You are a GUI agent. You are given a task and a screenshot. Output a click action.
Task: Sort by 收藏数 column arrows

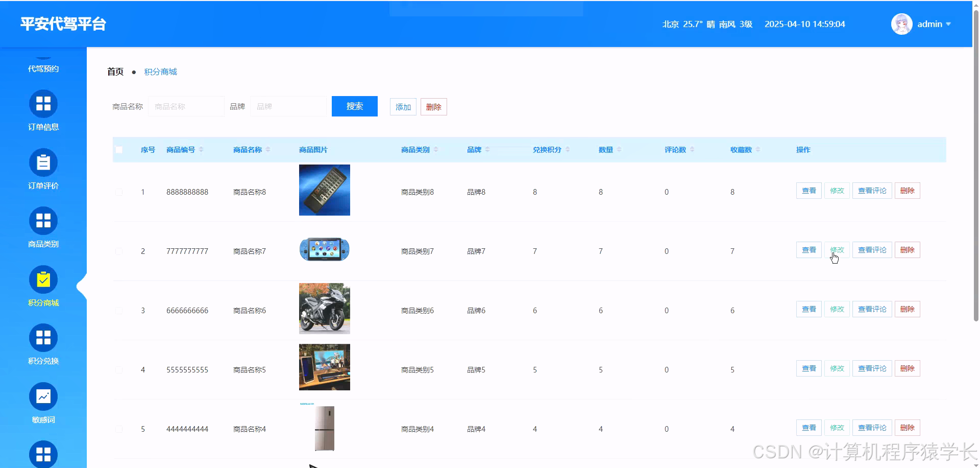click(758, 150)
